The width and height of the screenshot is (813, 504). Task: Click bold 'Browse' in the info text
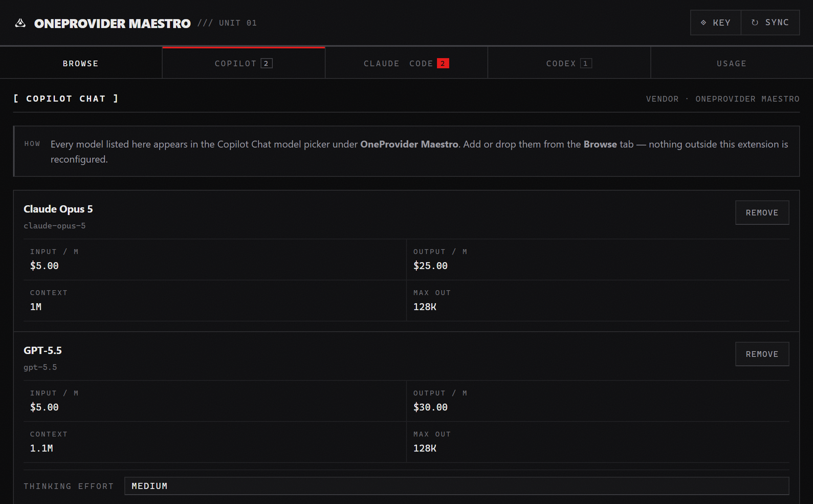tap(600, 144)
